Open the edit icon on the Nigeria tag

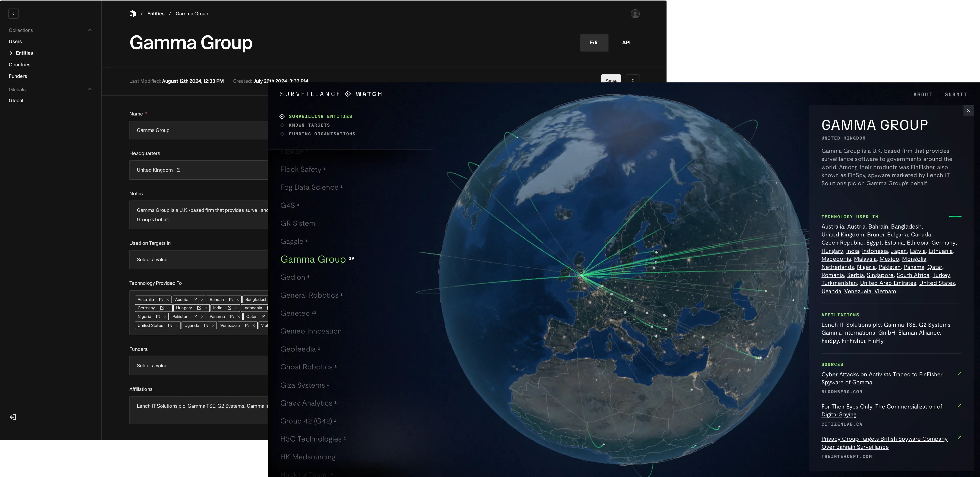coord(158,317)
